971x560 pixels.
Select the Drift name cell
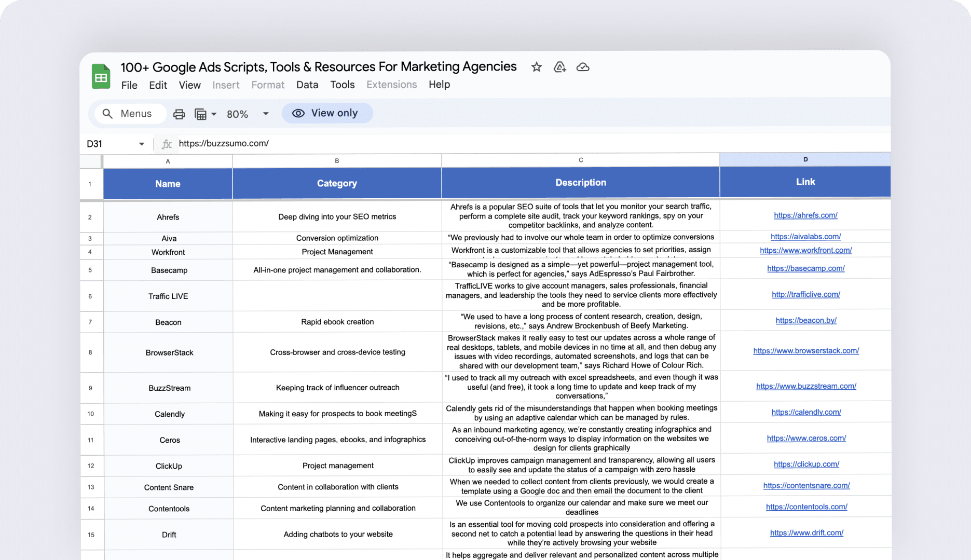pos(169,535)
